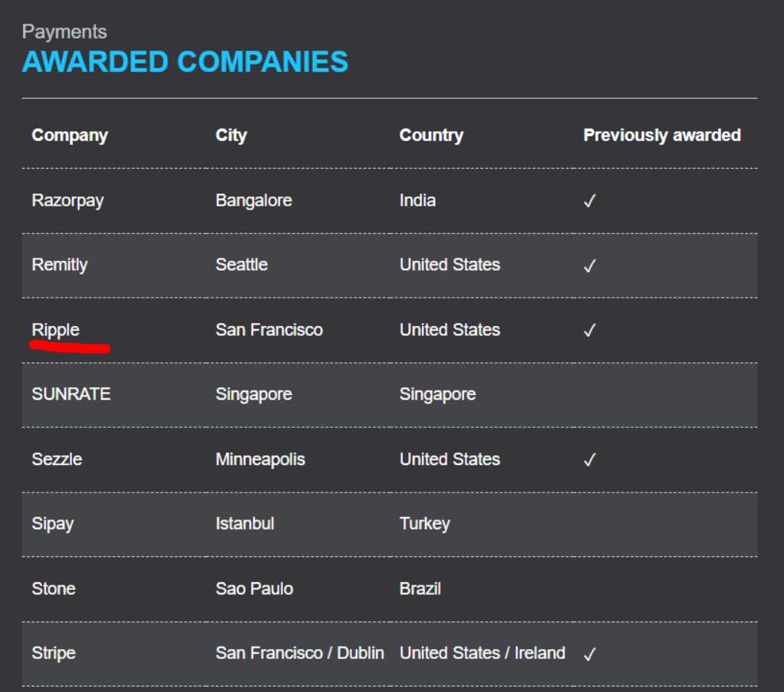This screenshot has width=784, height=692.
Task: Click Singapore in the City column
Action: (x=253, y=394)
